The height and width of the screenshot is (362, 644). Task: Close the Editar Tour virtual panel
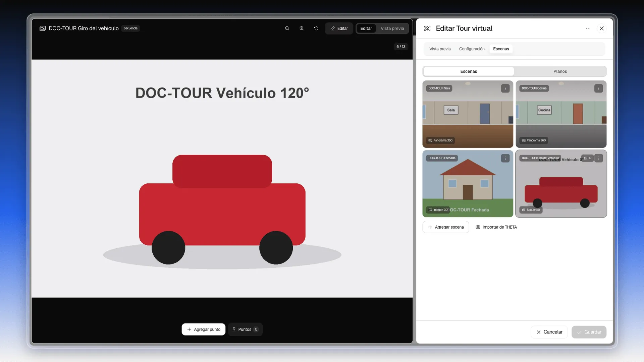click(x=602, y=28)
